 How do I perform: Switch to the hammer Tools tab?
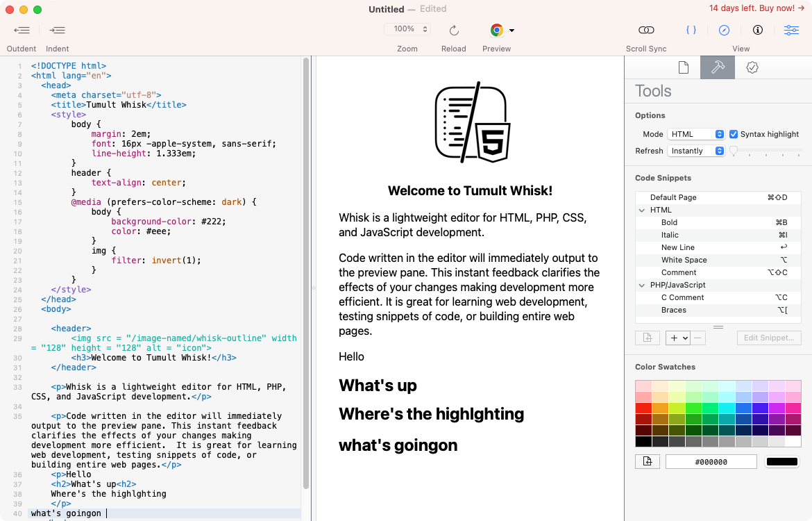click(717, 67)
